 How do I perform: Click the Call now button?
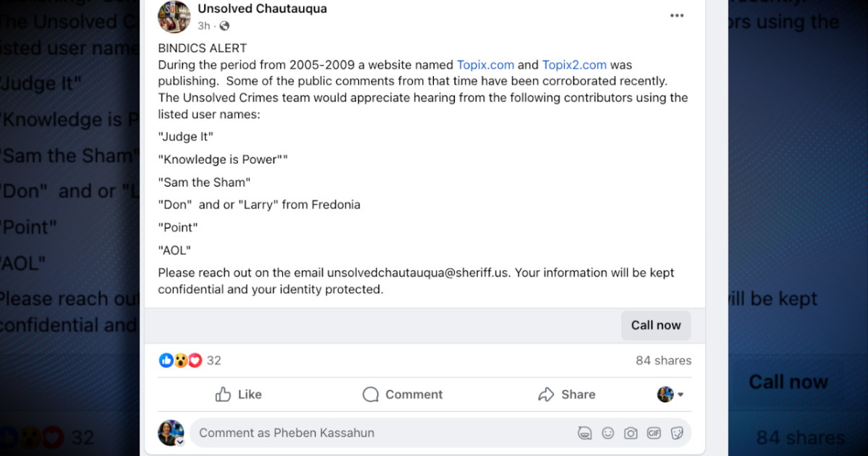(656, 325)
